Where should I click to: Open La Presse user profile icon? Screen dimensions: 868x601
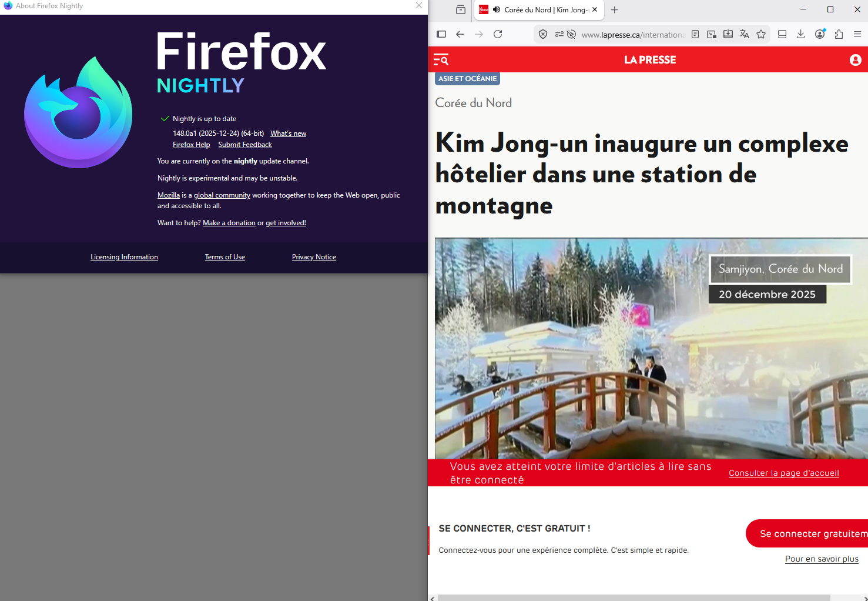pos(856,59)
